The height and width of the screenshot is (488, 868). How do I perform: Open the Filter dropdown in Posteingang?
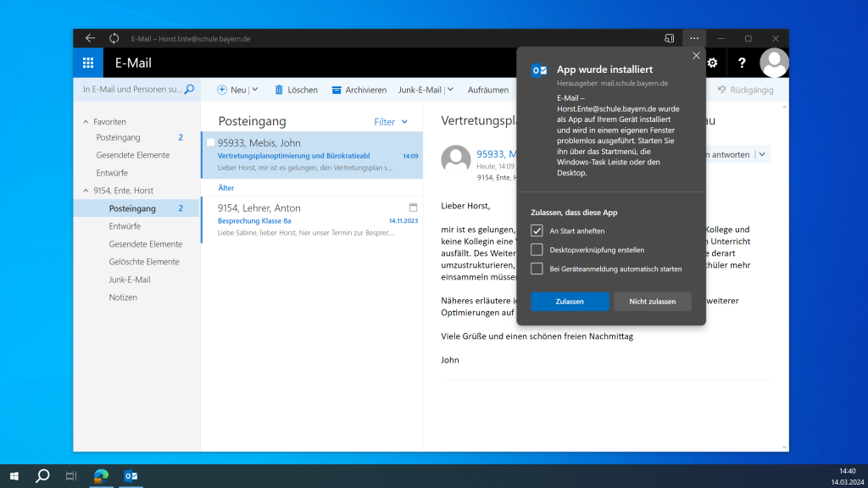tap(390, 121)
